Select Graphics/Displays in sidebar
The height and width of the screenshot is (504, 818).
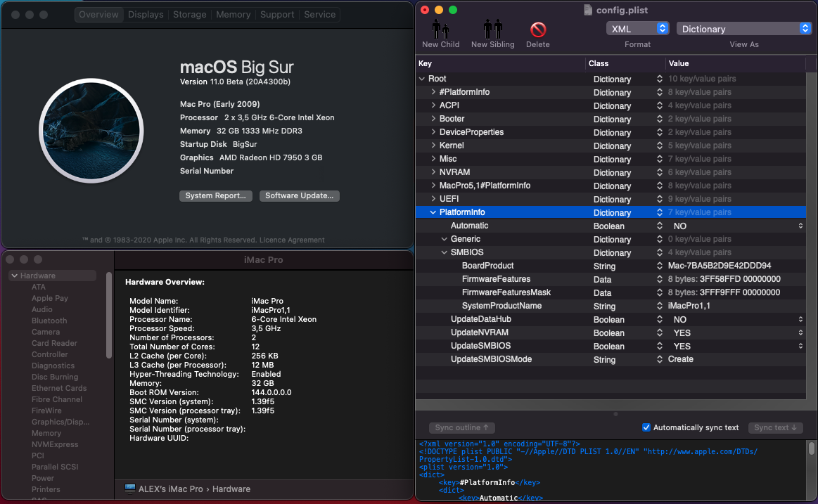[x=60, y=422]
